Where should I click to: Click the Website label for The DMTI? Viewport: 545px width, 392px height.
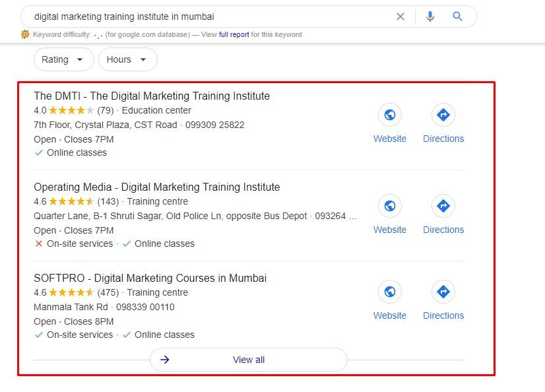click(390, 139)
